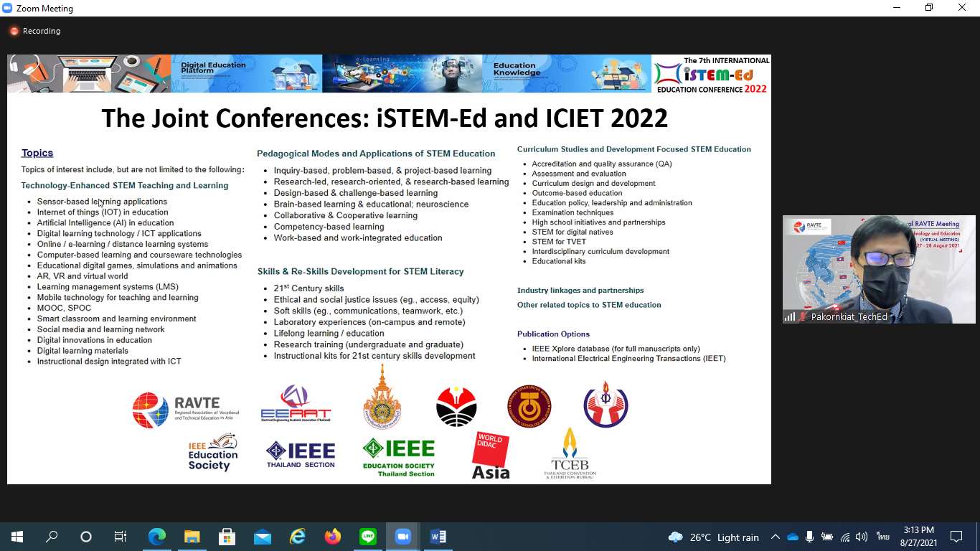Click 'Sensor-based learning applications' bullet
This screenshot has width=980, height=551.
pos(102,202)
